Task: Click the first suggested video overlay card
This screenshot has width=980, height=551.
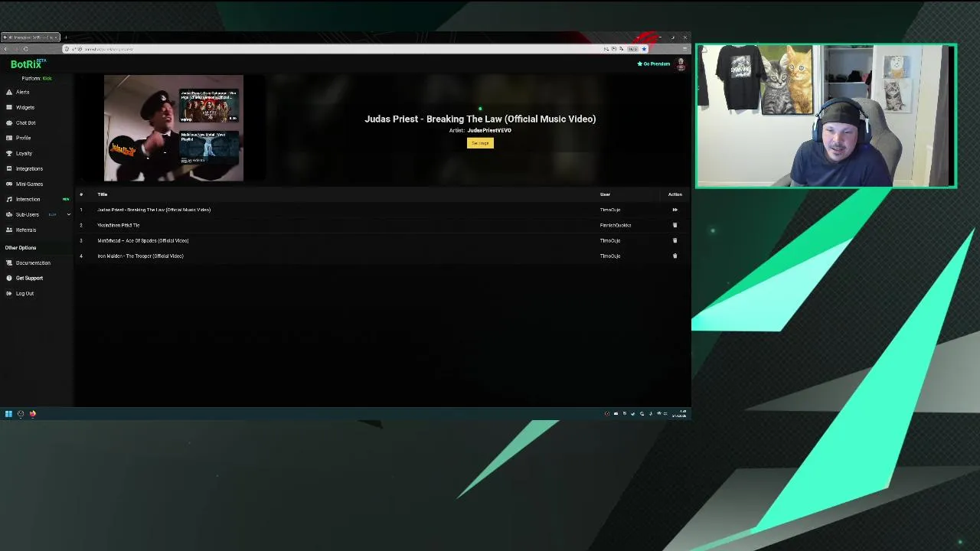Action: coord(209,106)
